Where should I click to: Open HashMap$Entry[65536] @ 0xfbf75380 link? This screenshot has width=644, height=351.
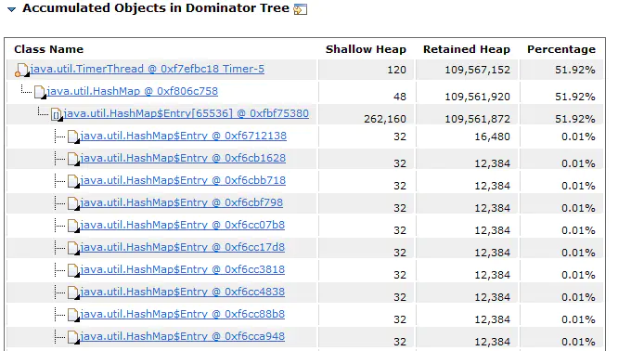click(x=186, y=113)
